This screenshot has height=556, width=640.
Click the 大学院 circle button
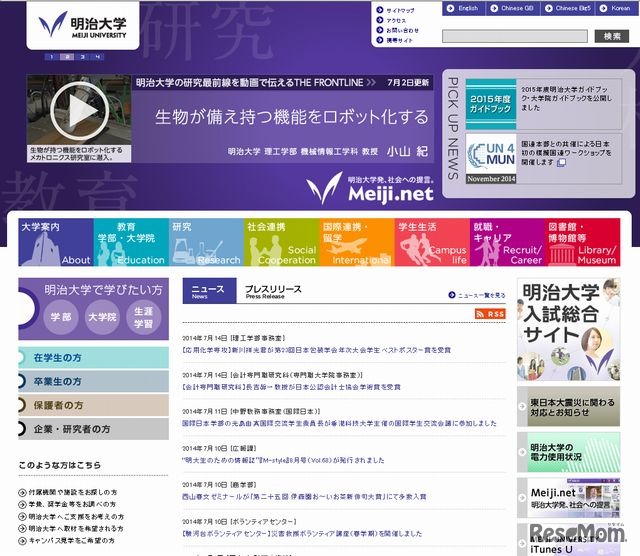pos(102,317)
